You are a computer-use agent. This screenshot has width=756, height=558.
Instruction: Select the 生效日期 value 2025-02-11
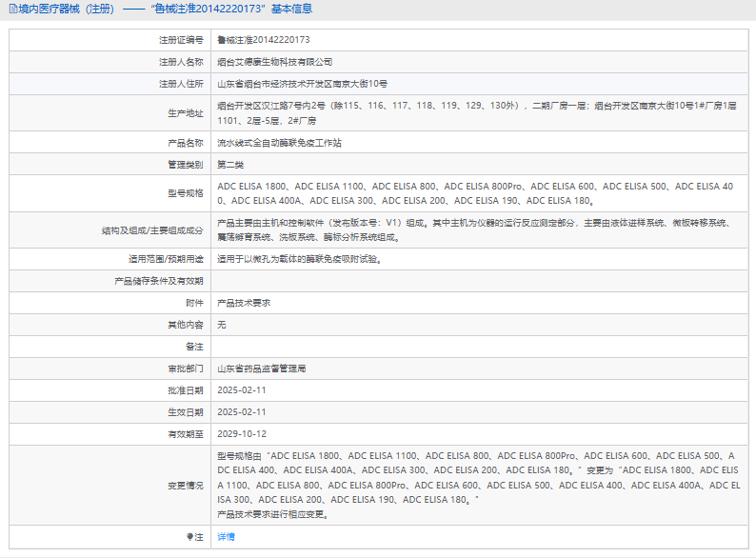242,412
